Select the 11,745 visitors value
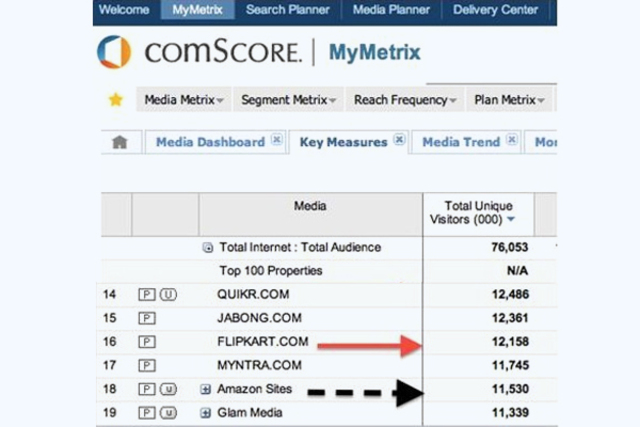The height and width of the screenshot is (427, 640). [x=510, y=365]
